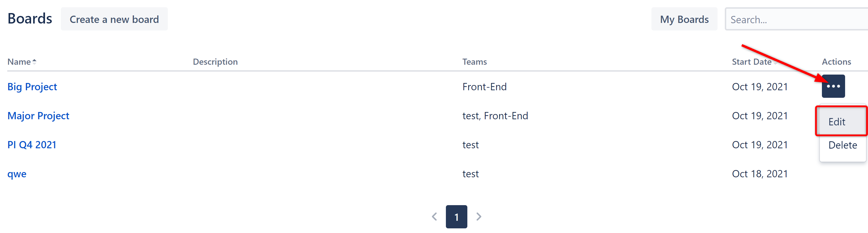Image resolution: width=868 pixels, height=233 pixels.
Task: Go to the next page arrow
Action: pyautogui.click(x=478, y=216)
